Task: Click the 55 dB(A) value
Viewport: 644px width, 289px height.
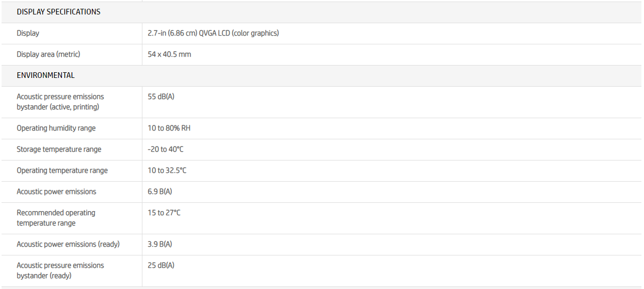Action: 161,97
